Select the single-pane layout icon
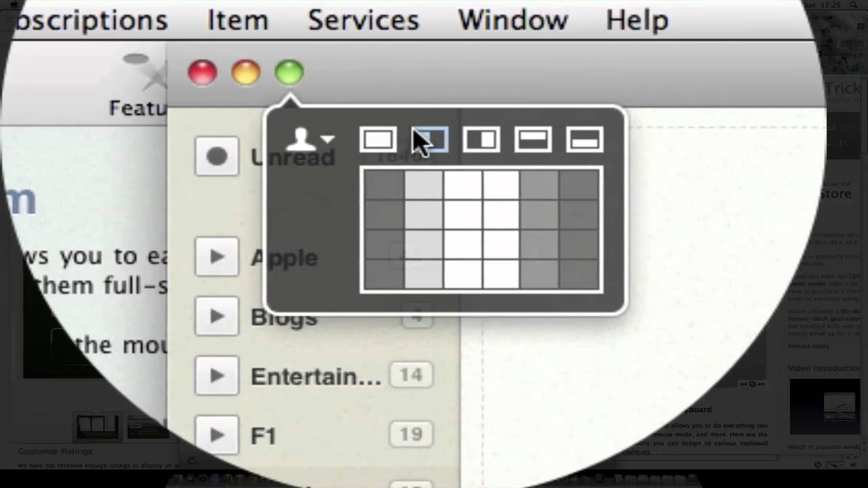The image size is (868, 488). [378, 140]
